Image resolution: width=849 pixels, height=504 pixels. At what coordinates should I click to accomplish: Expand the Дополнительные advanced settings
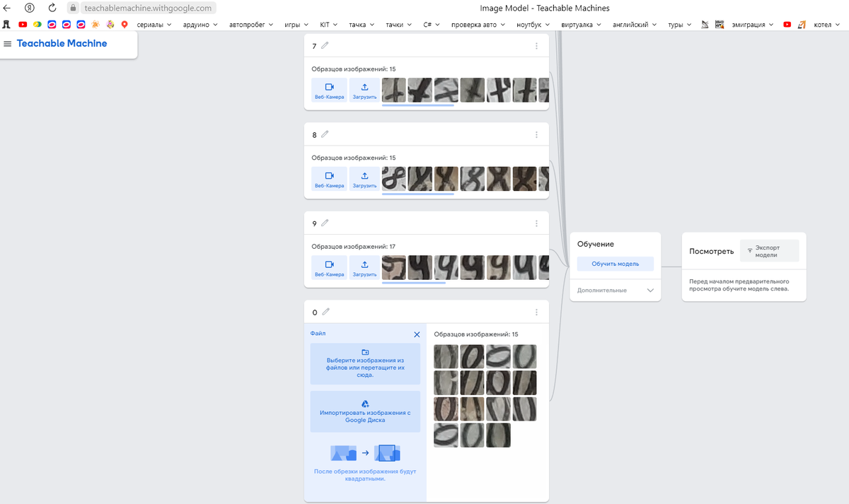(615, 290)
